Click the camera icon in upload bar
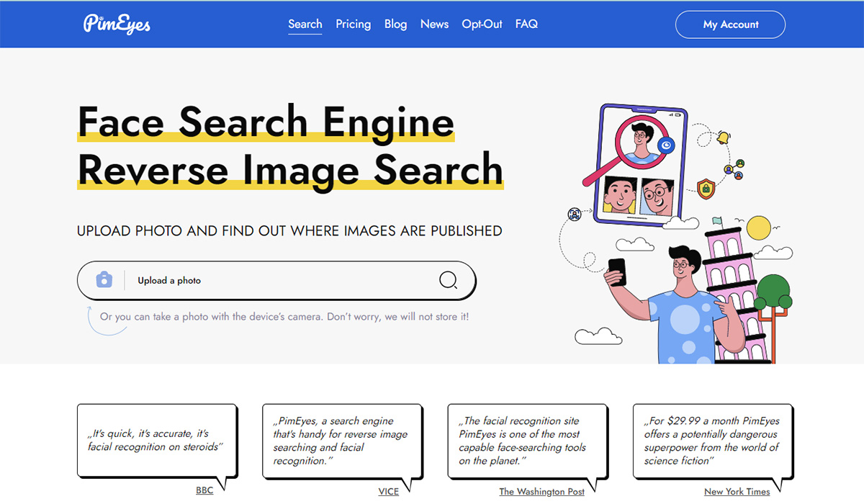The height and width of the screenshot is (504, 864). click(x=104, y=280)
